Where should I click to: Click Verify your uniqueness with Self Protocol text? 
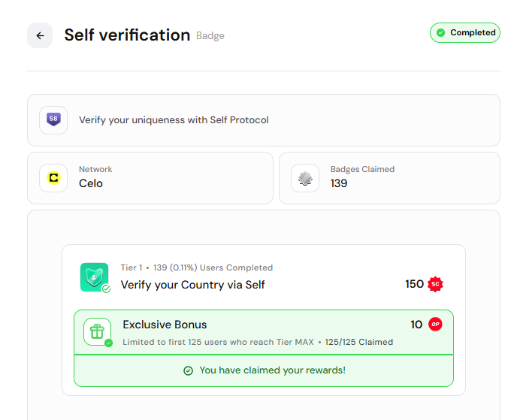tap(174, 119)
